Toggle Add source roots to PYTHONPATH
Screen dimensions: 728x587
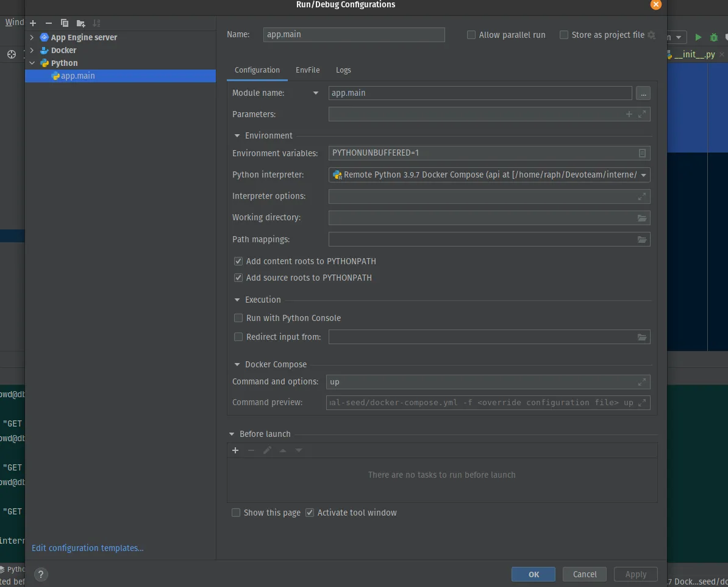[238, 278]
